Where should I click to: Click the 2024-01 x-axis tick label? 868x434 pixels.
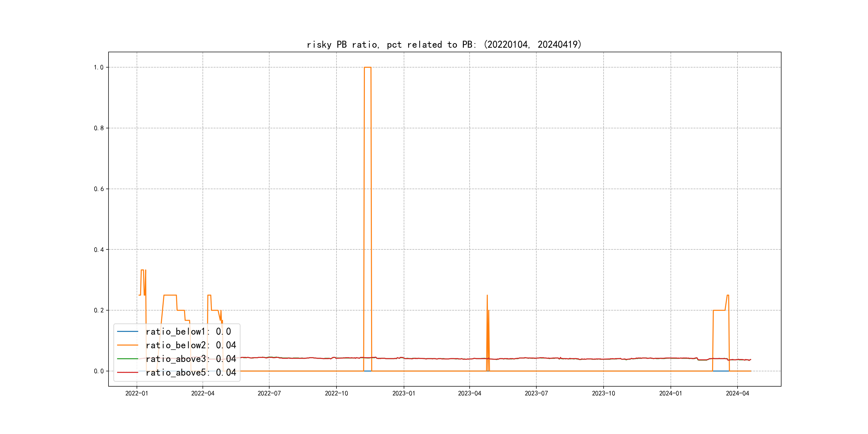pos(671,394)
